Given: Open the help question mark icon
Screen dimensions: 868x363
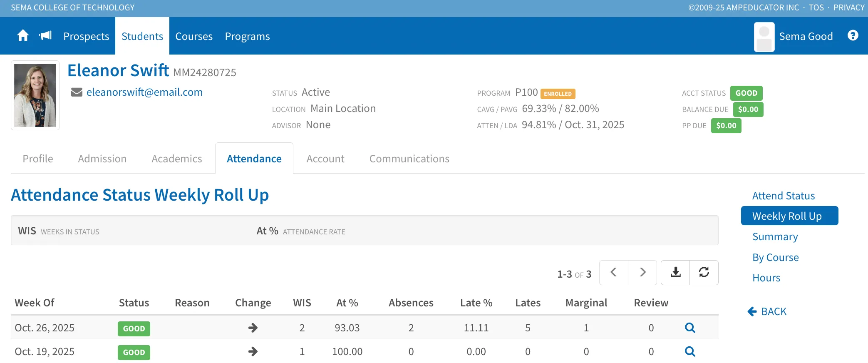Looking at the screenshot, I should (x=853, y=36).
